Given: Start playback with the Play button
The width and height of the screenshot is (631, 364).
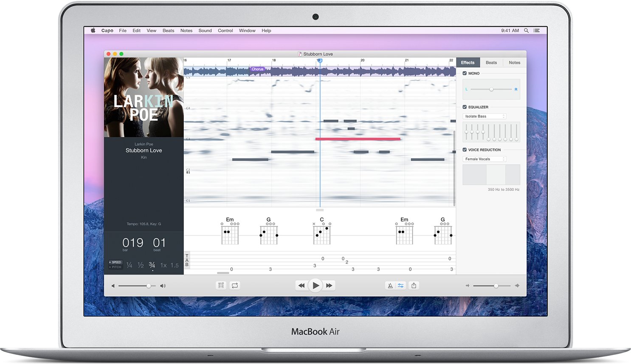Looking at the screenshot, I should point(315,286).
